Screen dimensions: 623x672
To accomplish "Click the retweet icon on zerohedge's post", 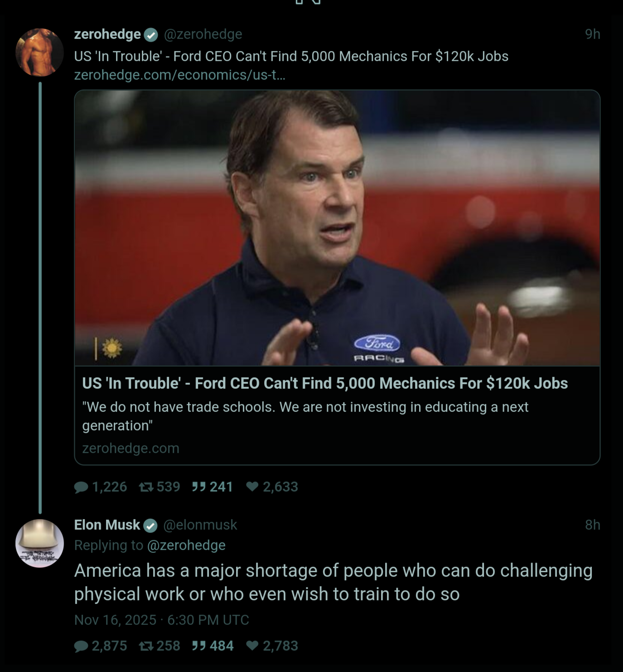I will 146,487.
